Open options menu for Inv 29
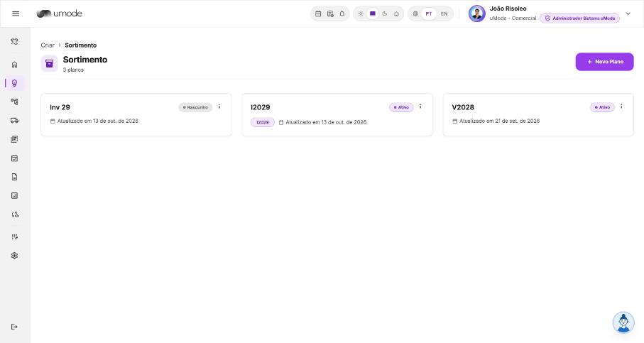The width and height of the screenshot is (644, 343). click(x=219, y=107)
